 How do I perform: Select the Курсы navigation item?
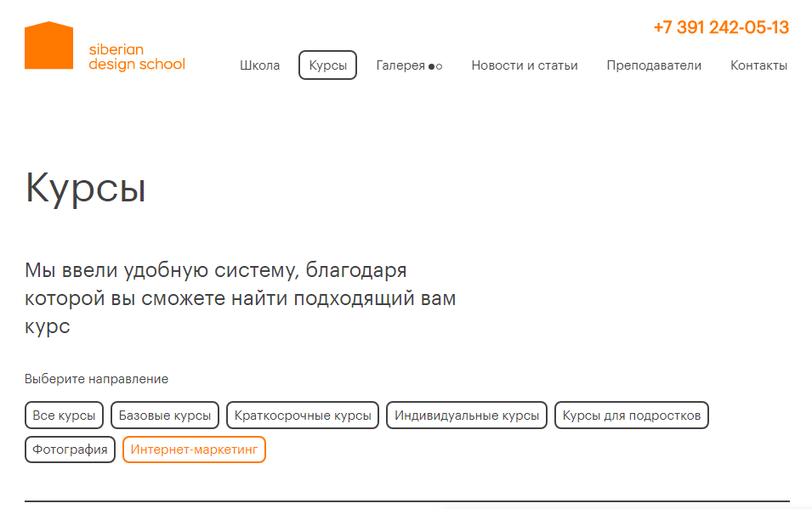click(327, 65)
